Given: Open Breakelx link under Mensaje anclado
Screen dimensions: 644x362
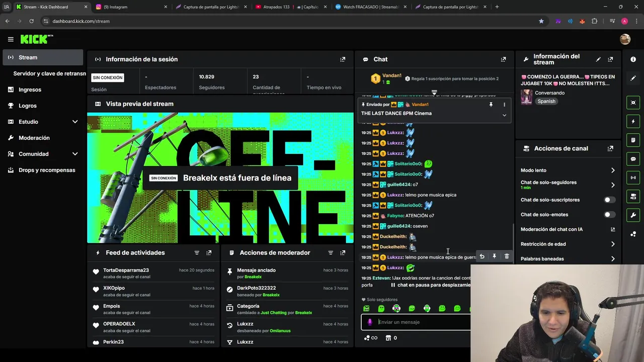Looking at the screenshot, I should coord(253,277).
